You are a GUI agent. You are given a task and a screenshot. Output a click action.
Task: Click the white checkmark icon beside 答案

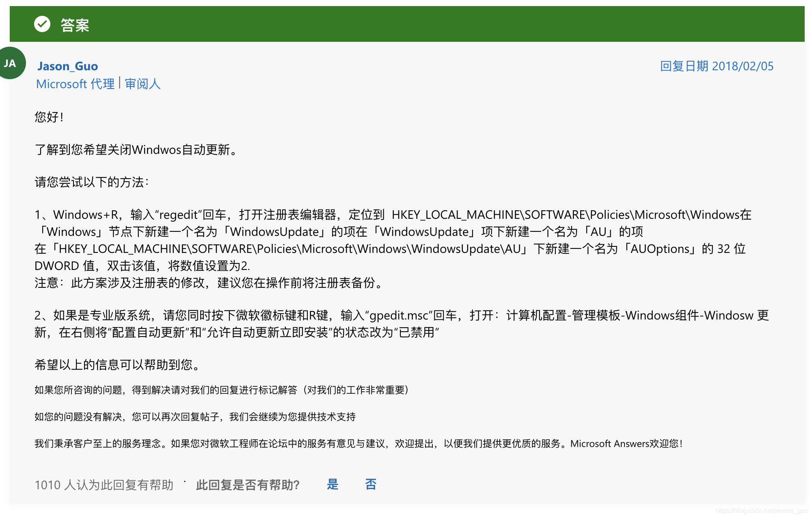click(42, 24)
